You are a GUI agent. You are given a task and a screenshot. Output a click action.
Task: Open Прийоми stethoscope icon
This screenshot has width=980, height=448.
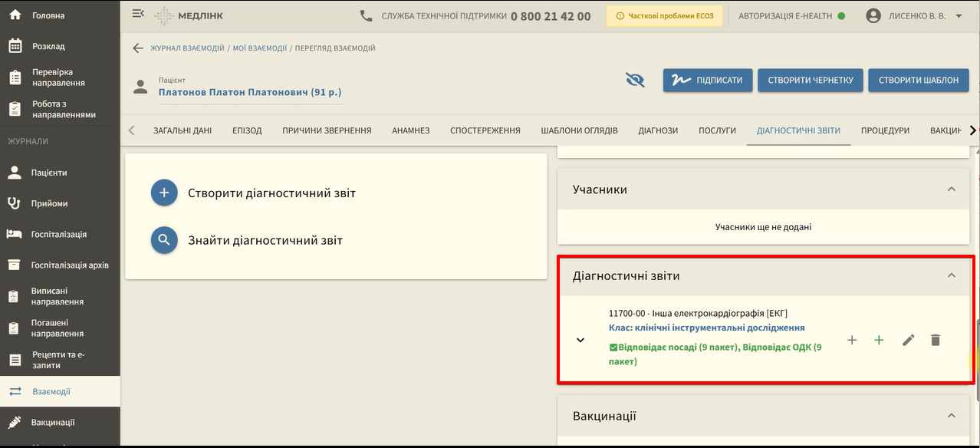pyautogui.click(x=15, y=203)
